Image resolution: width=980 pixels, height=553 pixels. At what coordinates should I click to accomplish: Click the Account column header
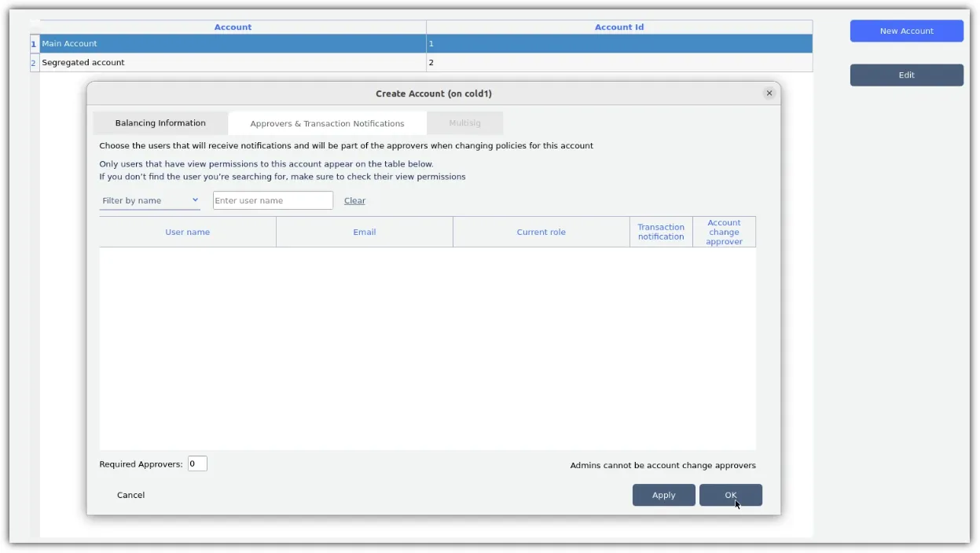pos(233,27)
